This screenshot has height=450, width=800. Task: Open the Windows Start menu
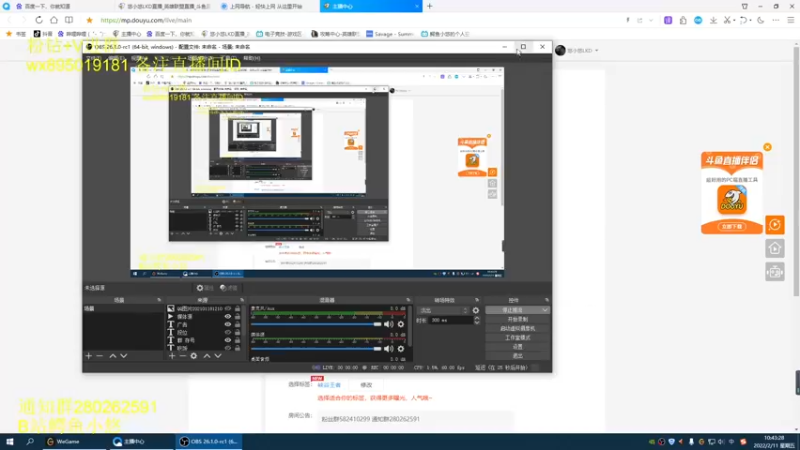pos(10,441)
